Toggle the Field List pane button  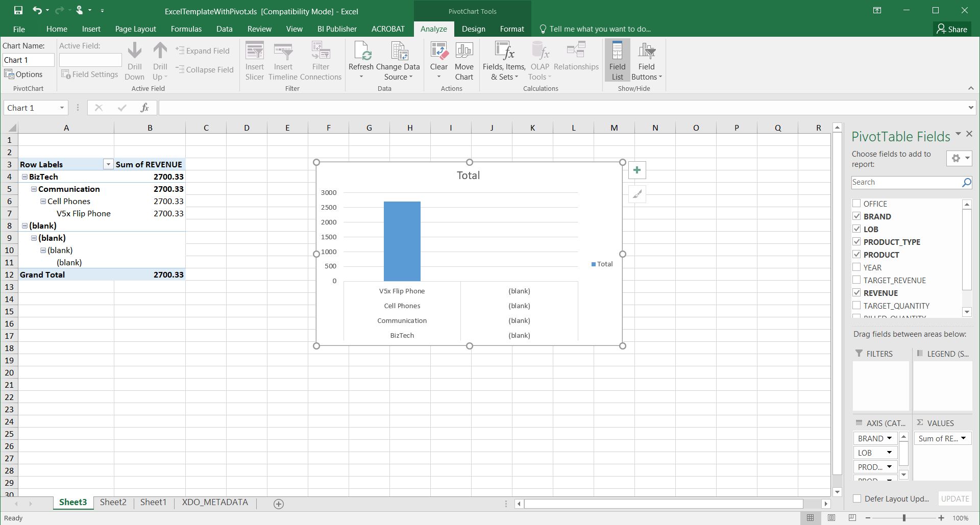click(x=617, y=61)
